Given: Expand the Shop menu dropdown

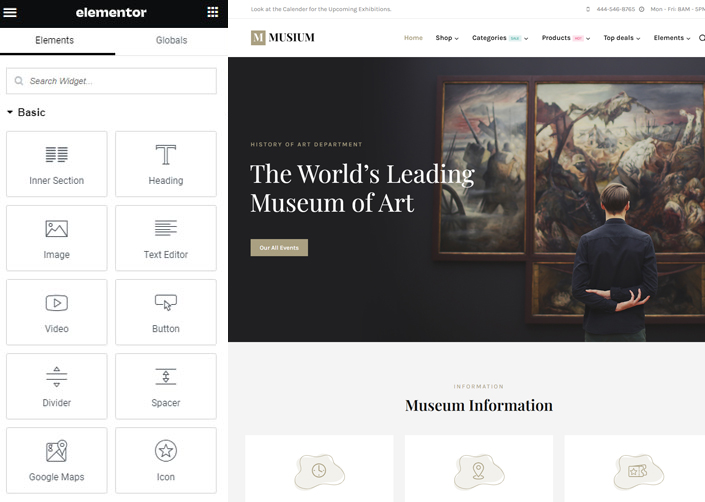Looking at the screenshot, I should 447,38.
